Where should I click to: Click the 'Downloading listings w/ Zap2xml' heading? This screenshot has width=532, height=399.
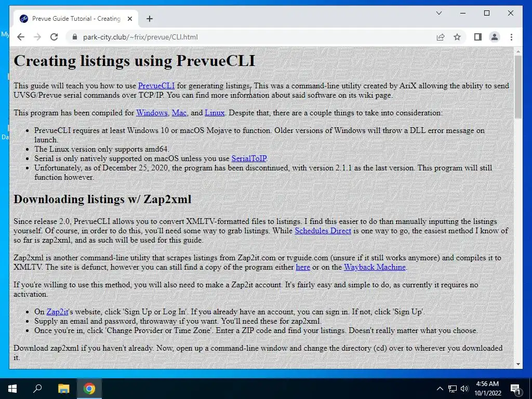click(102, 199)
